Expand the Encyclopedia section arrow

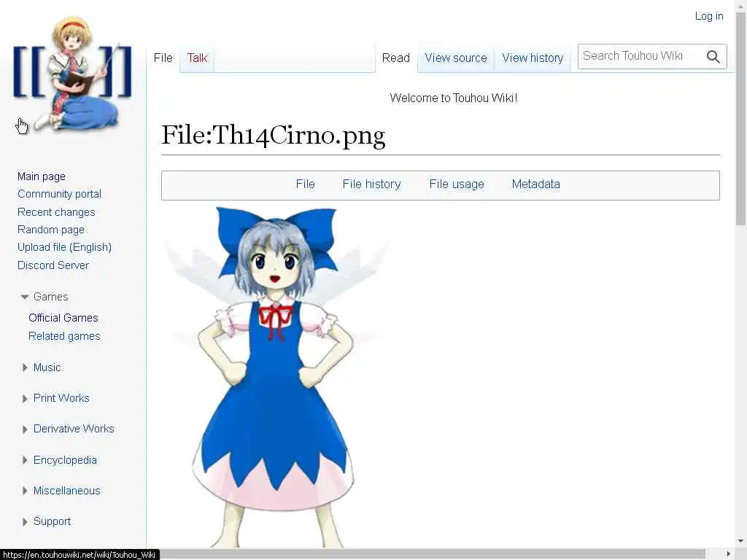point(25,460)
